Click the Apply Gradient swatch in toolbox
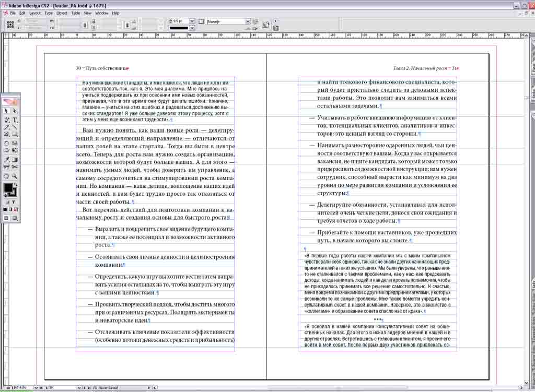 10,209
